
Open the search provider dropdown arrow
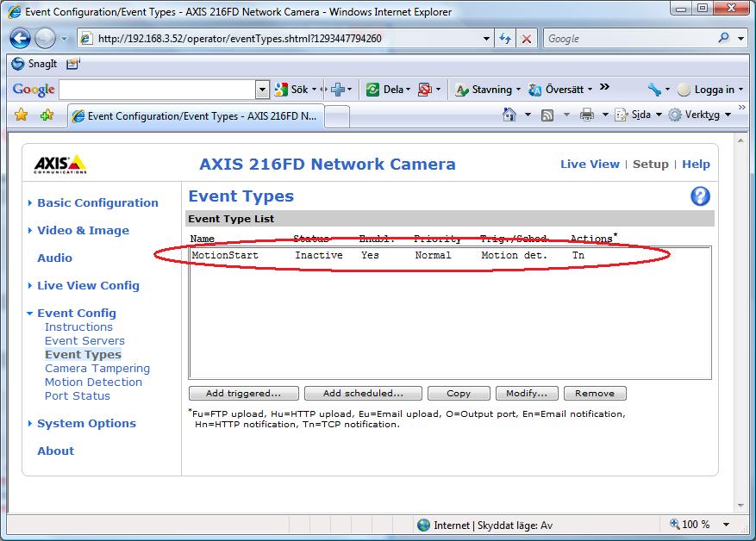(740, 39)
